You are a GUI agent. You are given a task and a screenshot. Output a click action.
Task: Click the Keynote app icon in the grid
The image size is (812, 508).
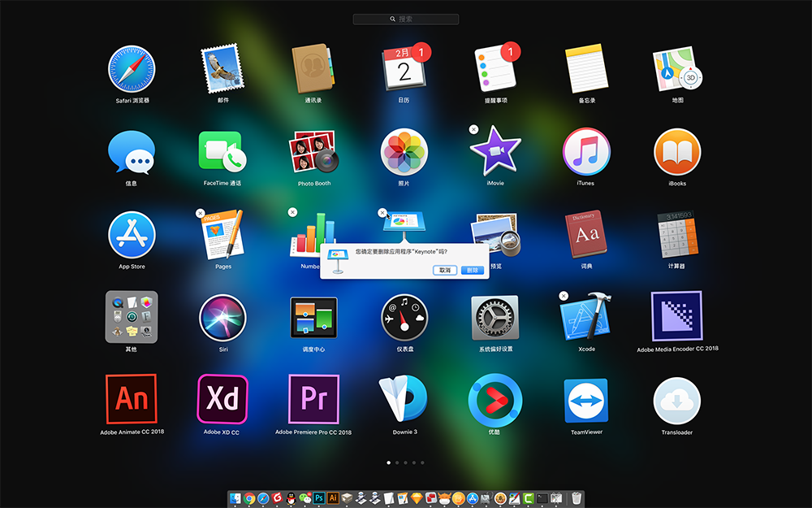click(x=404, y=226)
